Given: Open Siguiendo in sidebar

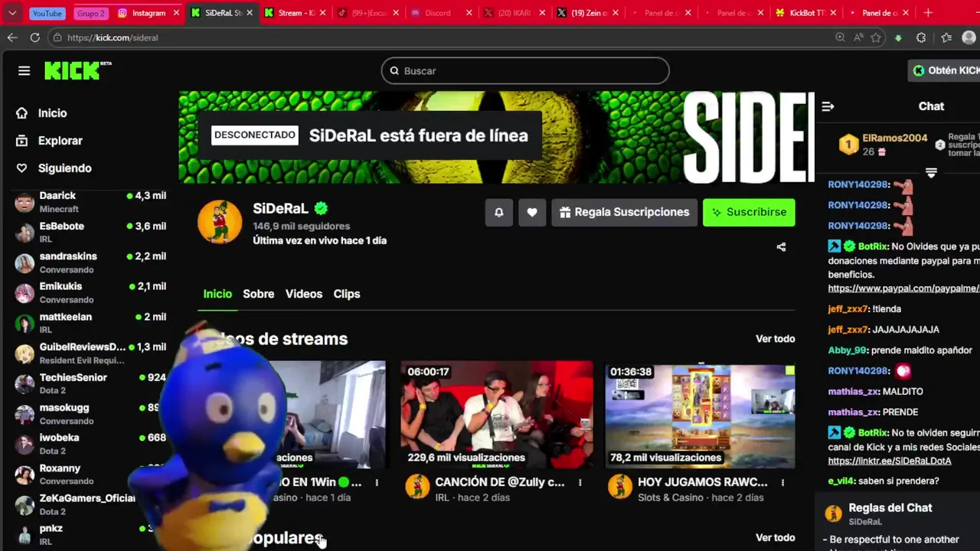Looking at the screenshot, I should click(64, 168).
